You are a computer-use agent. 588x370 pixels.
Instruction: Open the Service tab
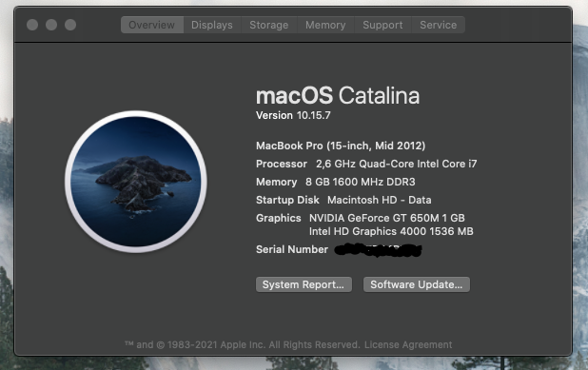click(438, 25)
